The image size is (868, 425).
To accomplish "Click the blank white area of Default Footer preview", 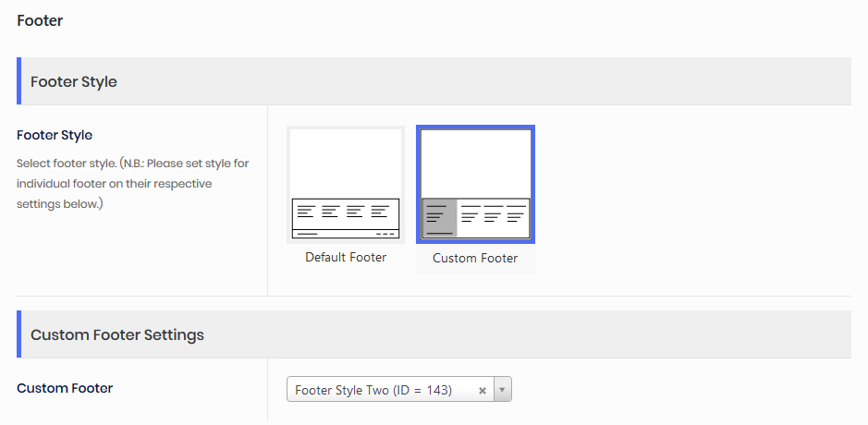I will point(346,163).
